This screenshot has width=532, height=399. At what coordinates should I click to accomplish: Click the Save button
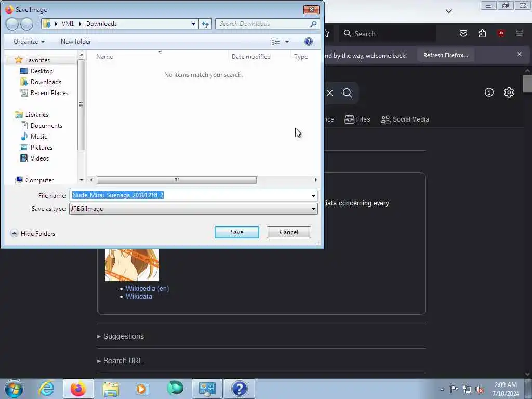coord(237,232)
